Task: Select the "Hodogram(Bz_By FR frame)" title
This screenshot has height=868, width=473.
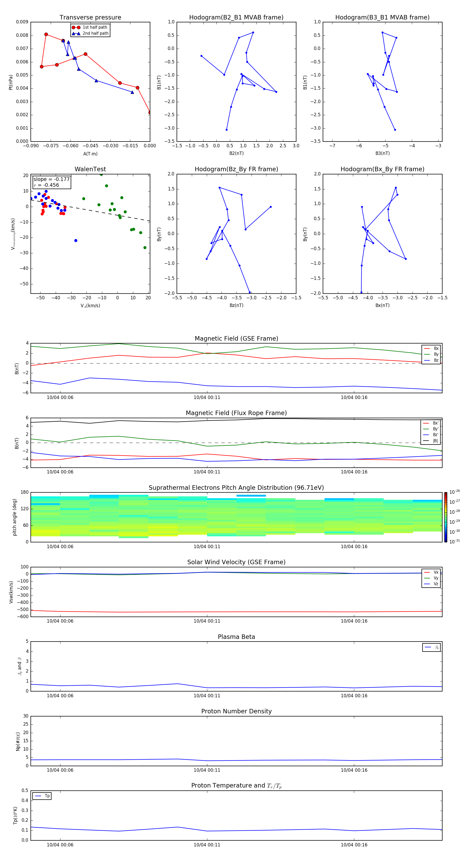Action: [236, 169]
